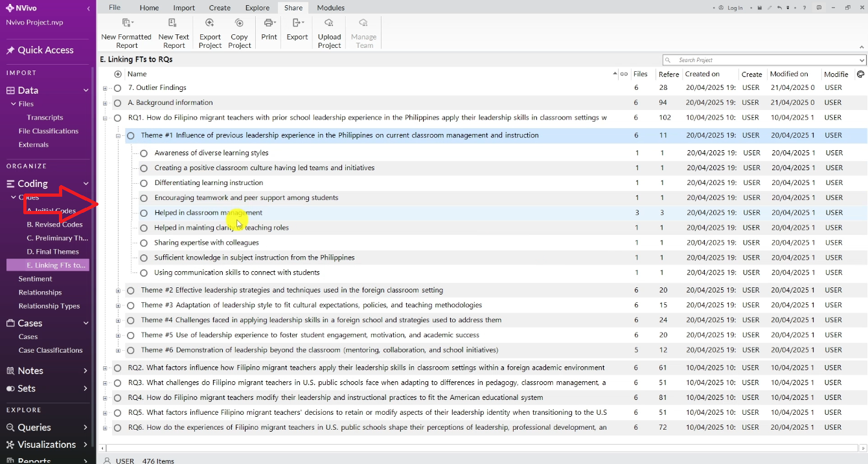The height and width of the screenshot is (464, 868).
Task: Open Transcripts under Files
Action: [45, 118]
